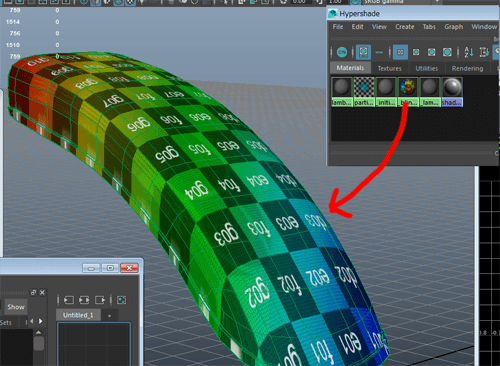Sort swatches by type icon

coord(484,52)
